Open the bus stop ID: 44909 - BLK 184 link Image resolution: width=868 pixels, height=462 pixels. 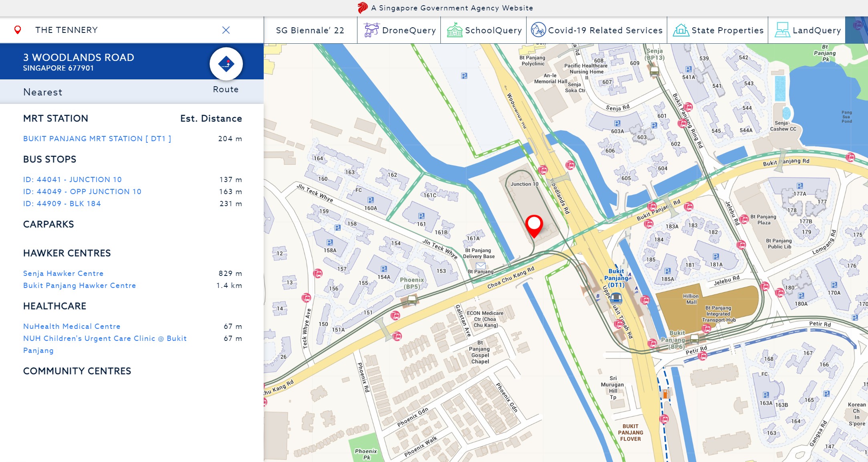click(62, 204)
